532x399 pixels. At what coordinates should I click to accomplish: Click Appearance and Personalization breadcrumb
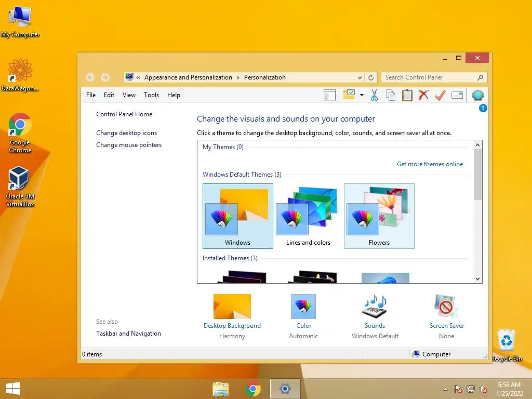(188, 78)
